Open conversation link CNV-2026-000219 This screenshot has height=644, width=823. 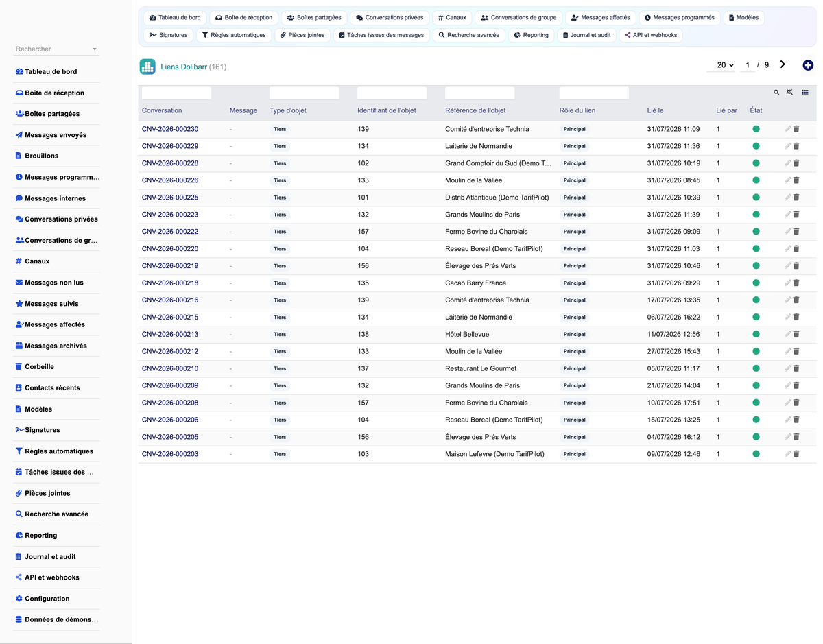tap(170, 266)
